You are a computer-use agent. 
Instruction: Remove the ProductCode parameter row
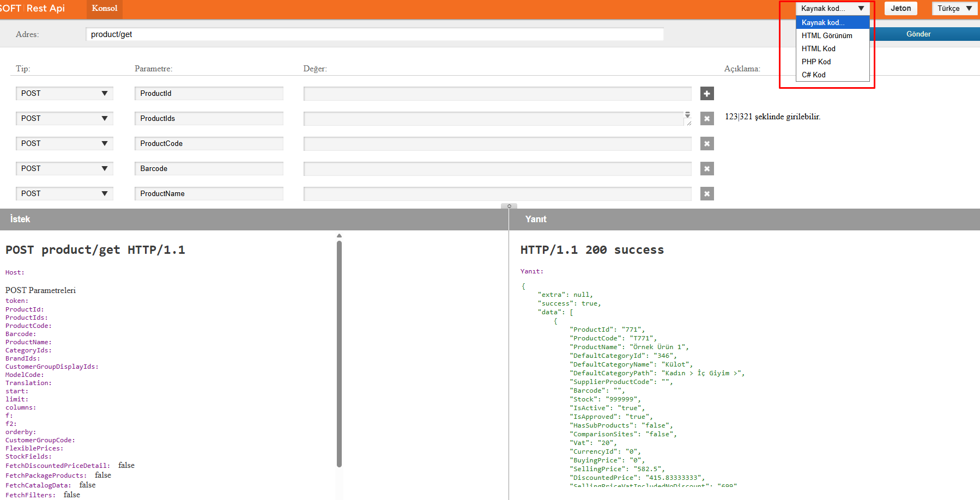(706, 143)
